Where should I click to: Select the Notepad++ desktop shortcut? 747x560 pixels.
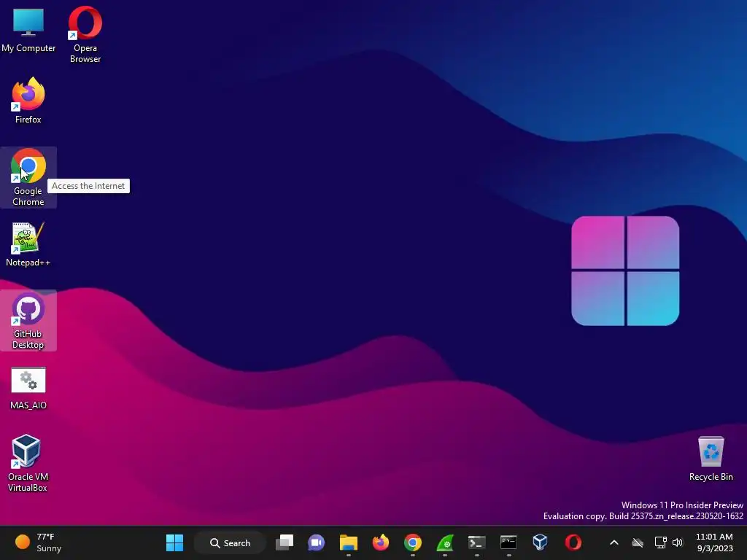pos(28,244)
